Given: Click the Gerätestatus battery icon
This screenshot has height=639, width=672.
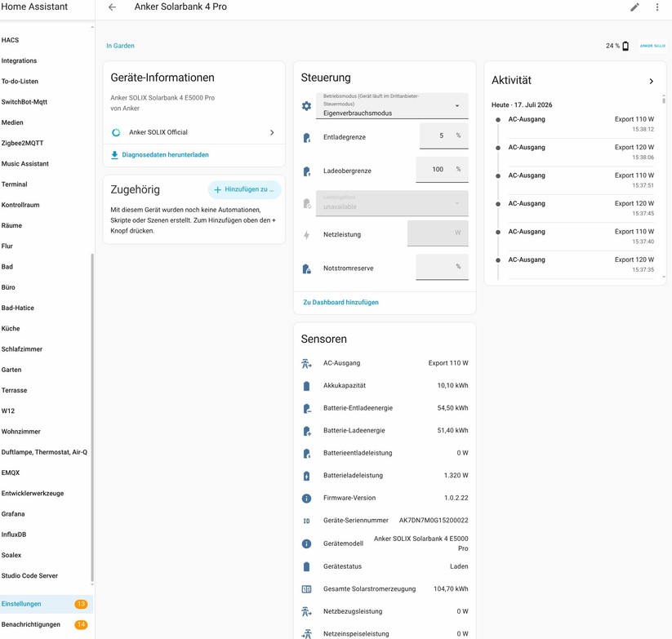Looking at the screenshot, I should coord(306,566).
